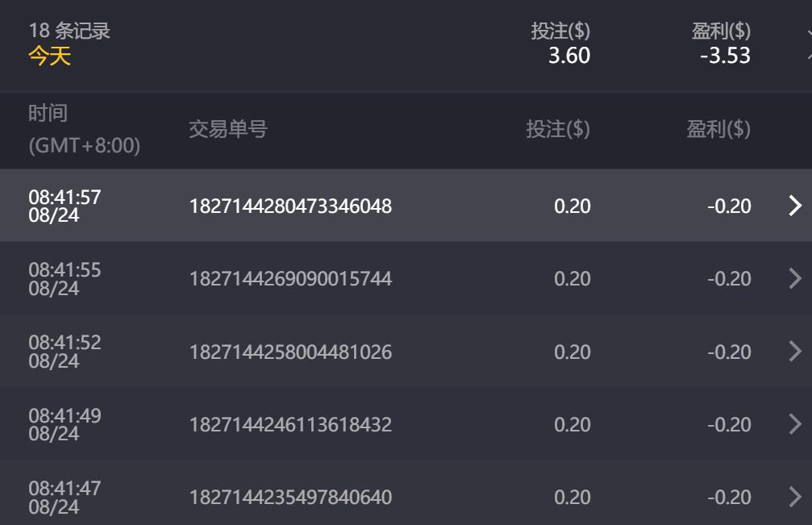812x525 pixels.
Task: Click the total bet amount 3.60
Action: pos(568,56)
